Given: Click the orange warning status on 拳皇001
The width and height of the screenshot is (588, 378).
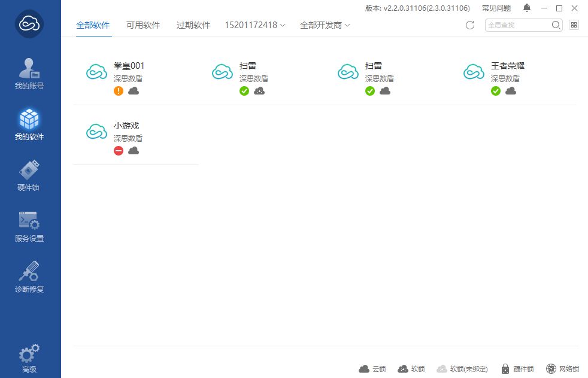Looking at the screenshot, I should pos(119,91).
